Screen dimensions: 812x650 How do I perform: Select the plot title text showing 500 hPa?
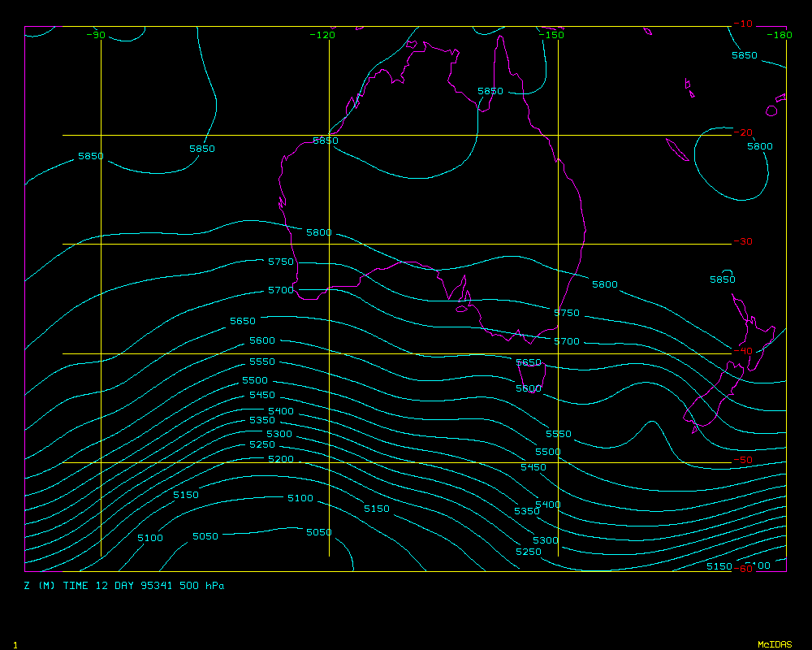(x=124, y=586)
